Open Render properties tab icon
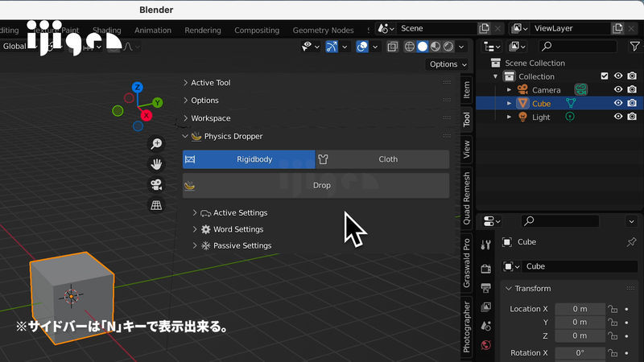This screenshot has height=362, width=644. pos(486,269)
